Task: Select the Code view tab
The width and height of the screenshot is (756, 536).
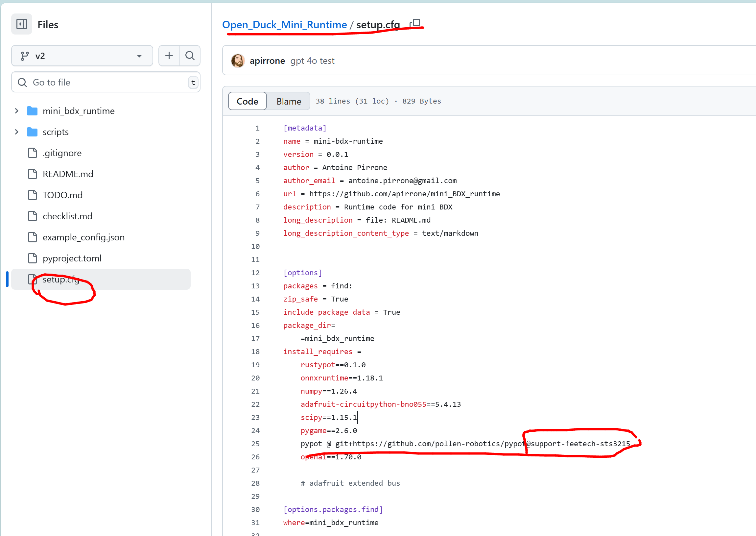Action: click(248, 101)
